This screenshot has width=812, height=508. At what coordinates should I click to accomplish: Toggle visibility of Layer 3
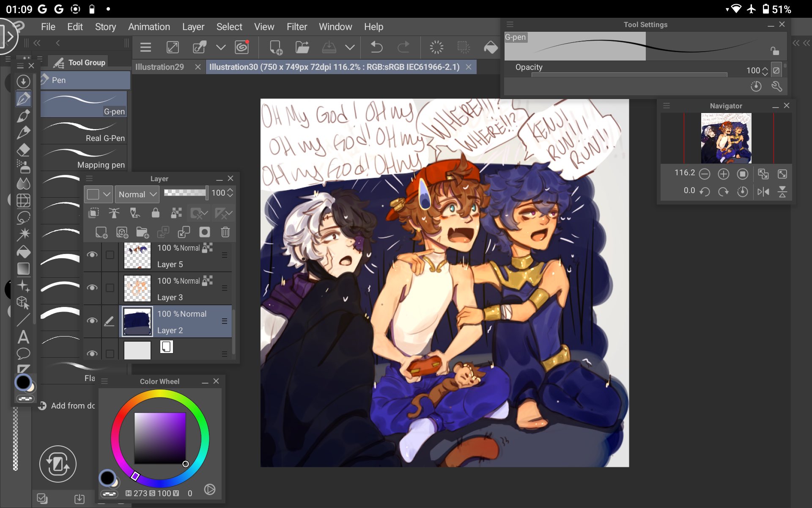92,288
